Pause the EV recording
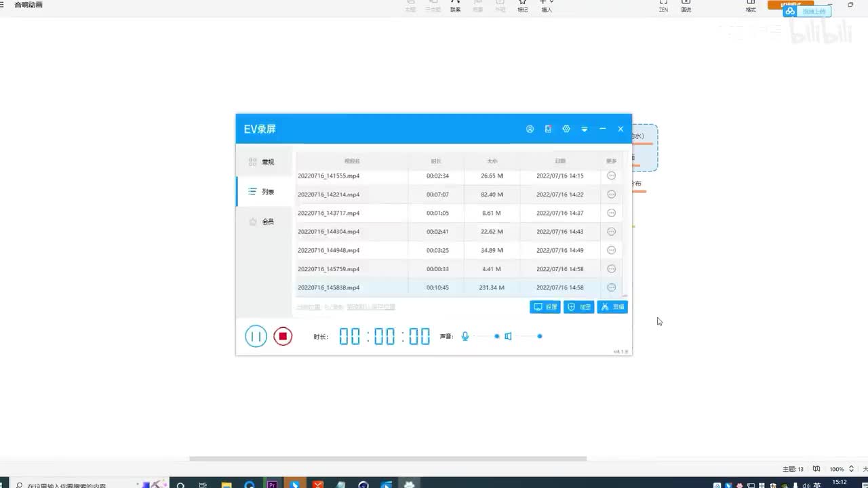868x488 pixels. [x=256, y=335]
